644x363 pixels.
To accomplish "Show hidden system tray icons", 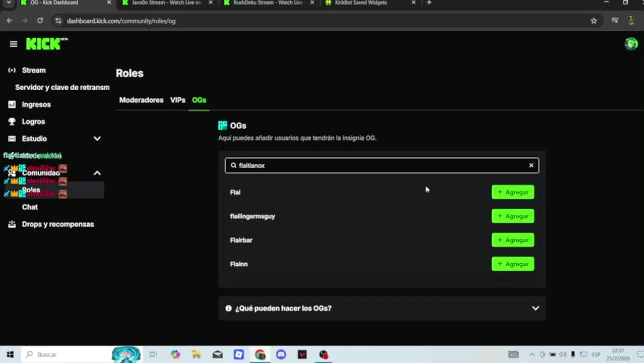I will point(532,354).
